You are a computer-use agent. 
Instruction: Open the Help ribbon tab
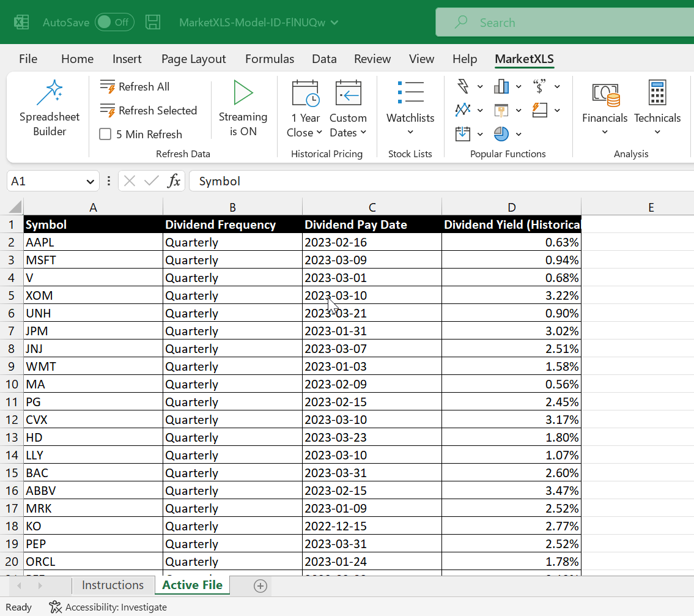point(465,59)
